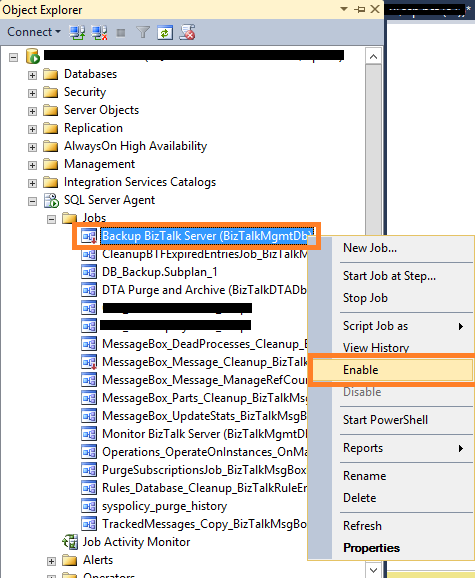This screenshot has height=578, width=475.
Task: Click the tree scrollbar up arrow
Action: 373,56
